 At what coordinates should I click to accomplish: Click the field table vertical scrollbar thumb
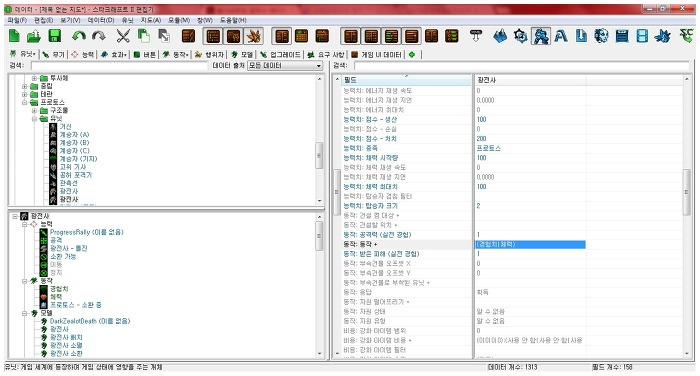click(687, 192)
